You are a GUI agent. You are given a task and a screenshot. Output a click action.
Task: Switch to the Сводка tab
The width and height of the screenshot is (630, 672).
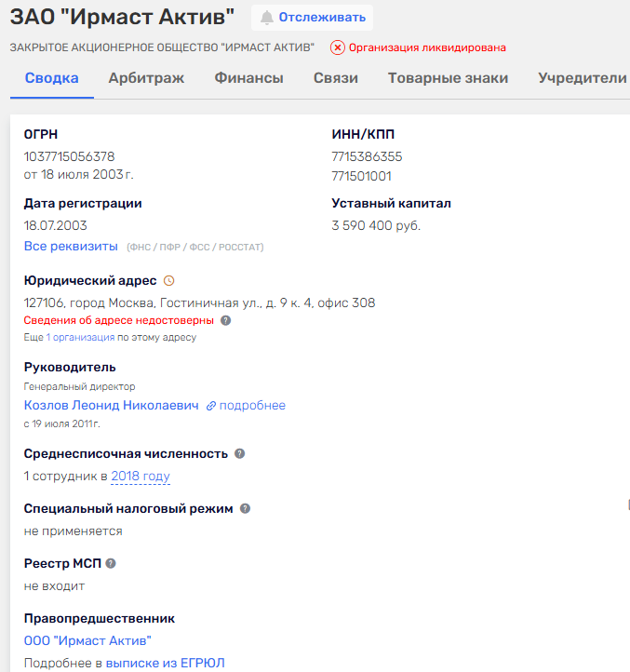click(x=52, y=78)
